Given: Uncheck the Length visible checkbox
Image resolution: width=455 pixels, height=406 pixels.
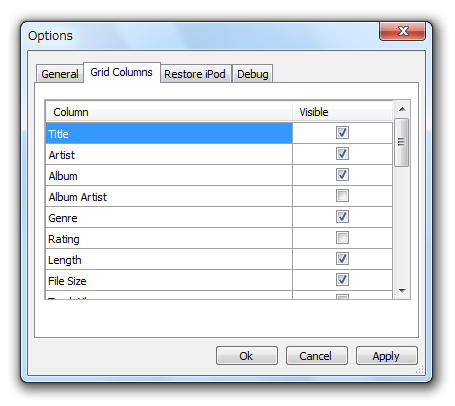Looking at the screenshot, I should tap(342, 259).
